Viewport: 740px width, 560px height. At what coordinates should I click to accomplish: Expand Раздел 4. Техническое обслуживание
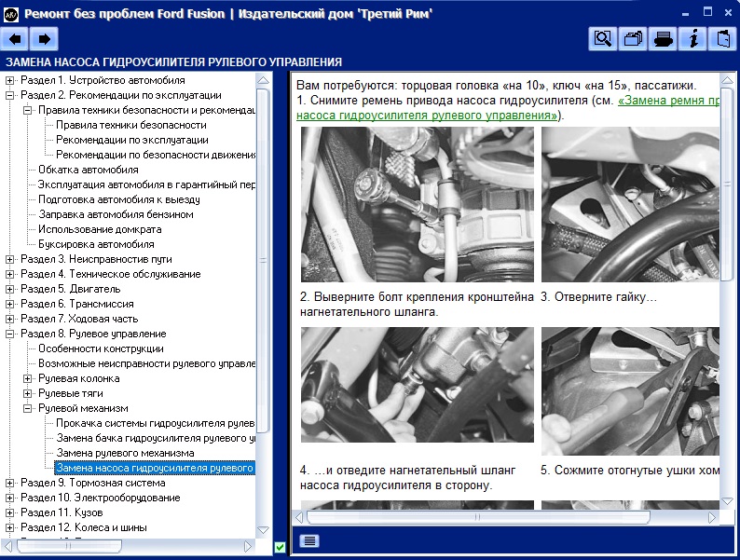(x=9, y=274)
